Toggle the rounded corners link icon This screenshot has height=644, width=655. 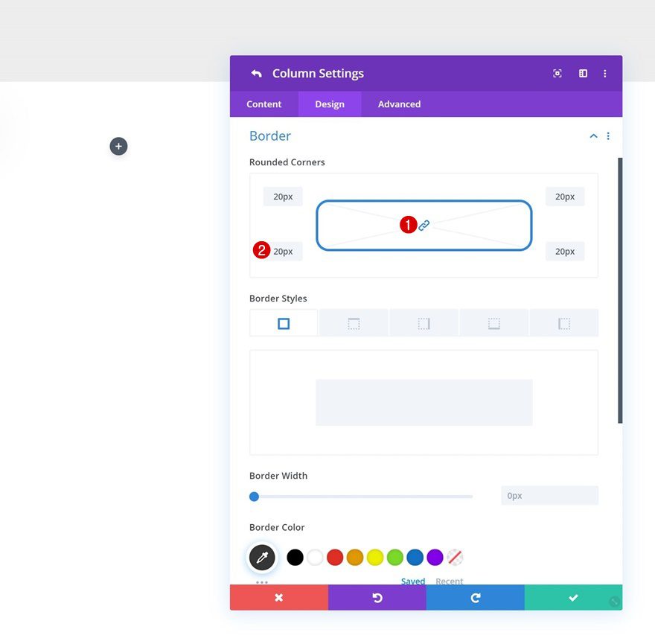423,225
